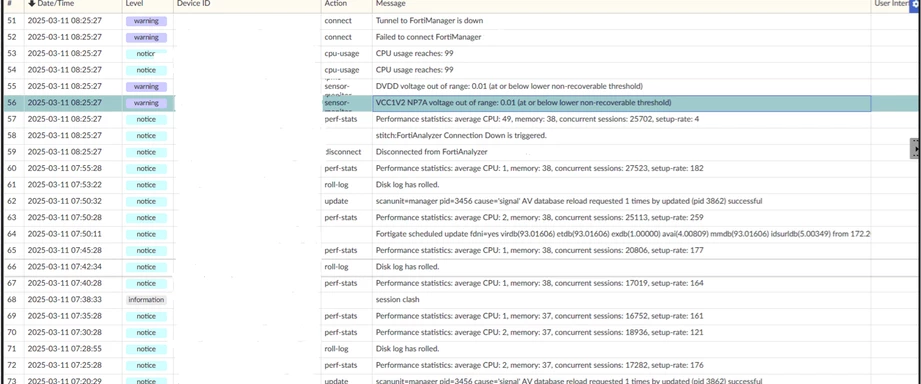Click 'cpu-usage' action cell in row 53
This screenshot has height=384, width=921.
342,53
